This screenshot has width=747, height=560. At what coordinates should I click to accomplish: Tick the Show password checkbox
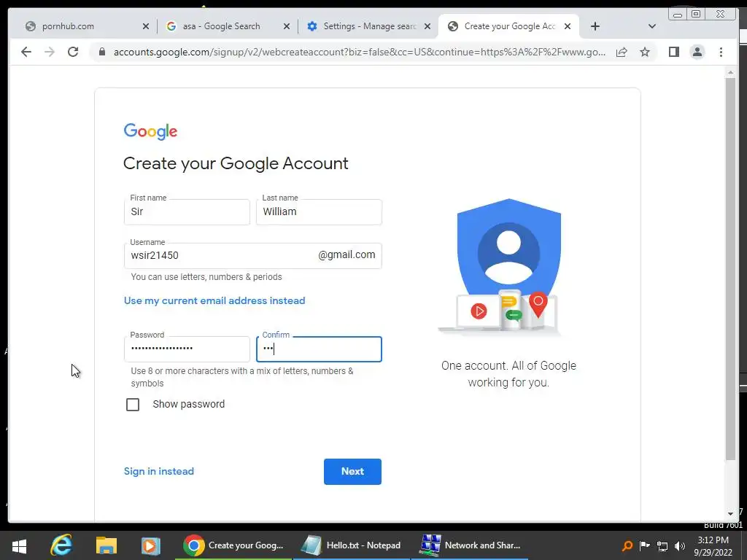tap(133, 404)
